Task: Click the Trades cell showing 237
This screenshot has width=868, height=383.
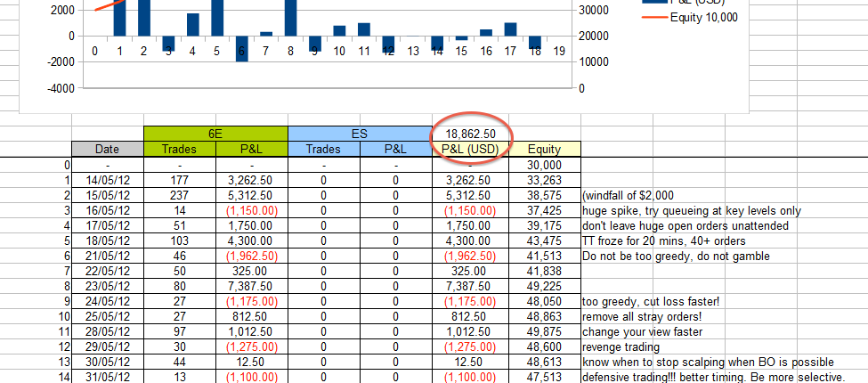Action: (x=179, y=195)
